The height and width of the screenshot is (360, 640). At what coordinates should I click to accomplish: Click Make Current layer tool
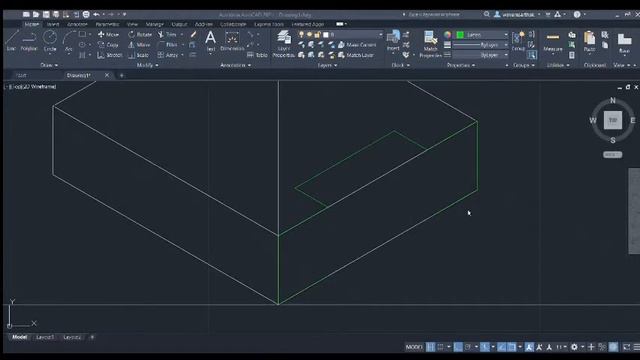pos(357,44)
